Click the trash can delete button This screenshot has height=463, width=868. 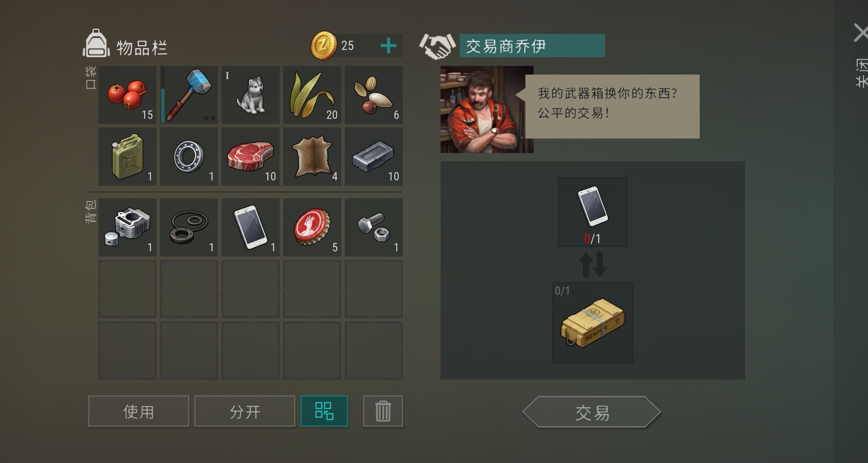383,411
